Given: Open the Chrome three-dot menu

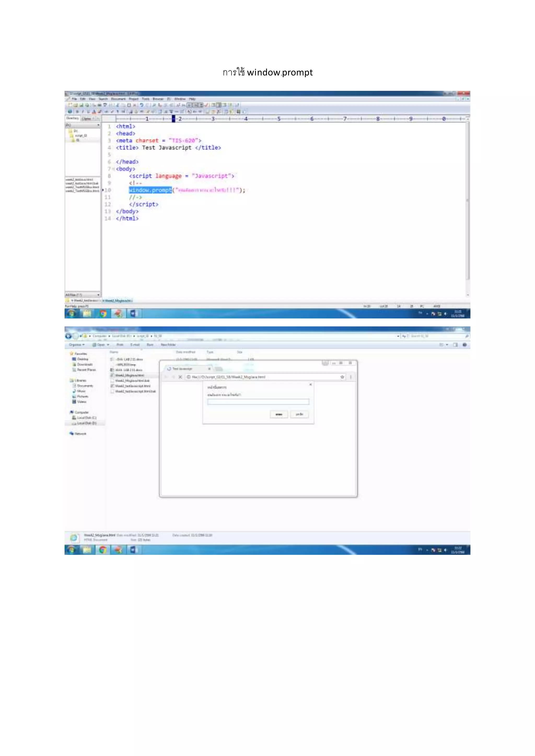Looking at the screenshot, I should [x=351, y=377].
